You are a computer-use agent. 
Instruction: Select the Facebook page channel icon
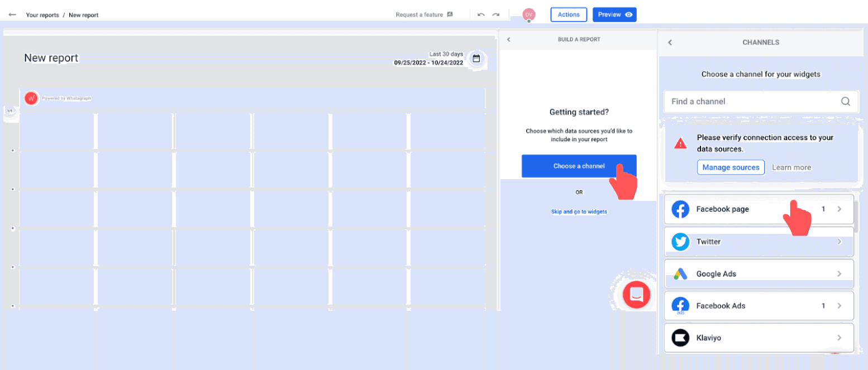click(680, 209)
